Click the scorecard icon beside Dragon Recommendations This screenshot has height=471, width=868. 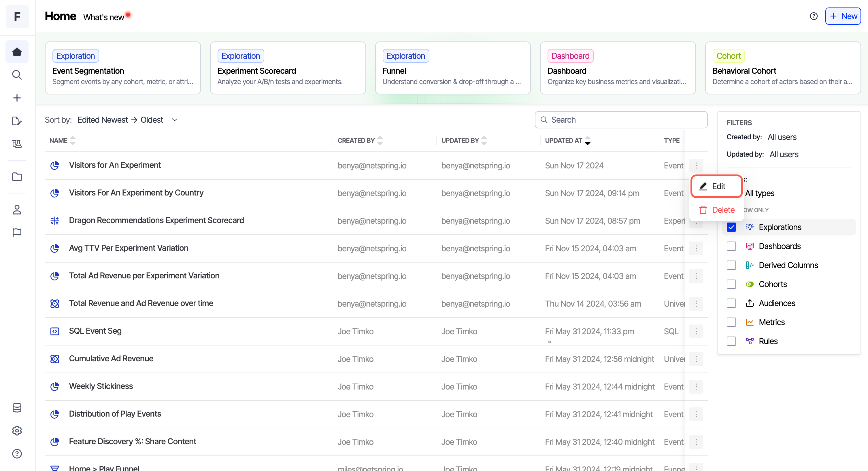pyautogui.click(x=54, y=221)
